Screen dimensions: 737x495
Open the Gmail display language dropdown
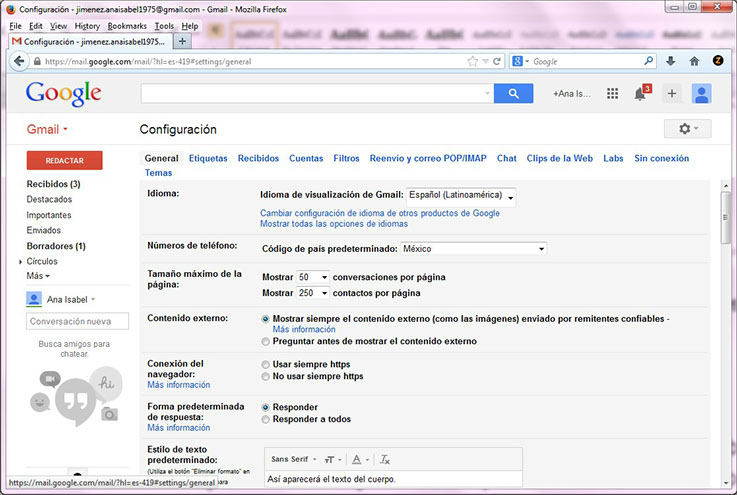click(x=461, y=196)
